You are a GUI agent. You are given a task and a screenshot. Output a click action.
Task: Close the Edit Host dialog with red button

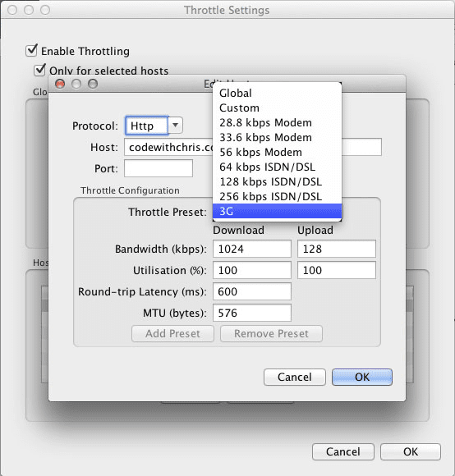coord(60,84)
